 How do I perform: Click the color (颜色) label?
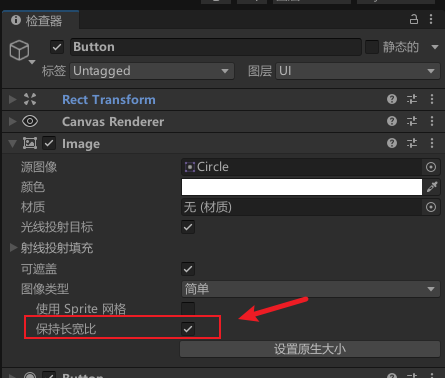[33, 187]
